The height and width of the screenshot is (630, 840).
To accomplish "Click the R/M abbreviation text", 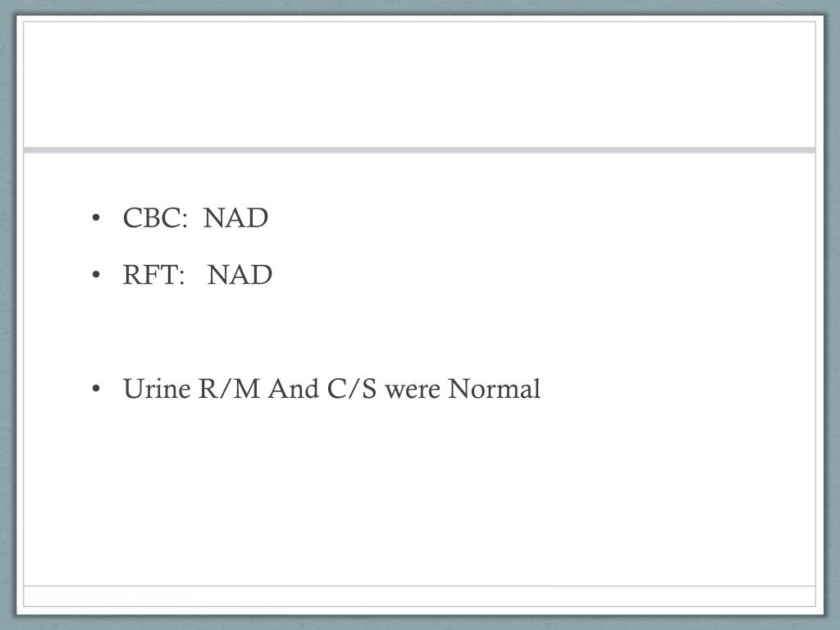I will point(230,389).
